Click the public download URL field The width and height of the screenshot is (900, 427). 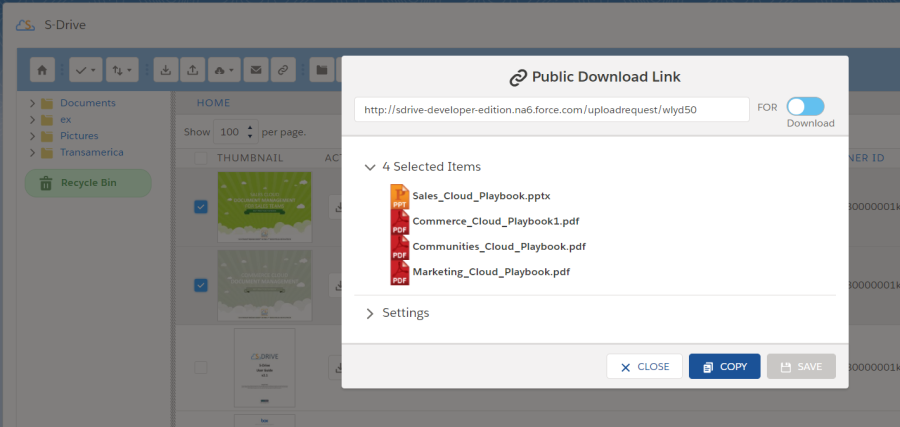click(x=551, y=109)
